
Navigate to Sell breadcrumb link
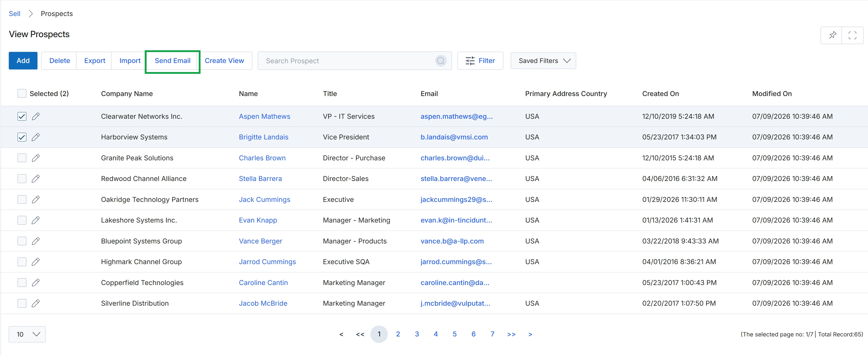[14, 13]
